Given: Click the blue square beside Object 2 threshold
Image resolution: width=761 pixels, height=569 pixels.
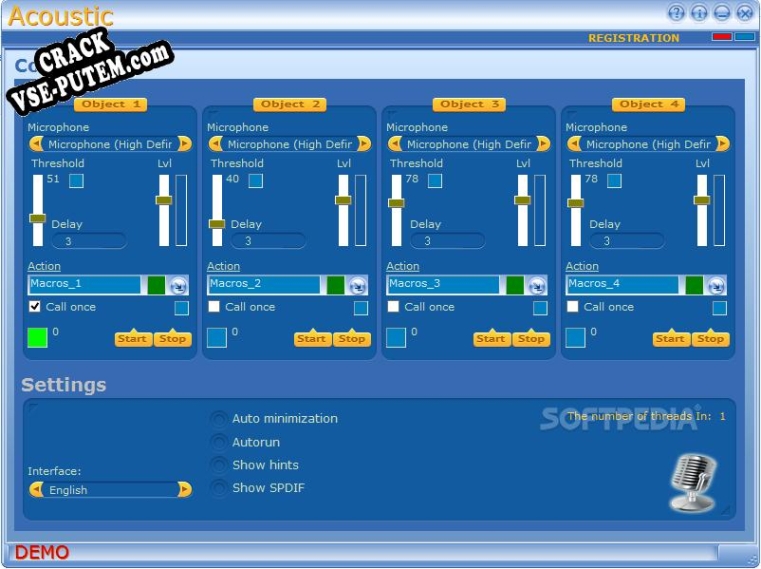Looking at the screenshot, I should pos(256,181).
